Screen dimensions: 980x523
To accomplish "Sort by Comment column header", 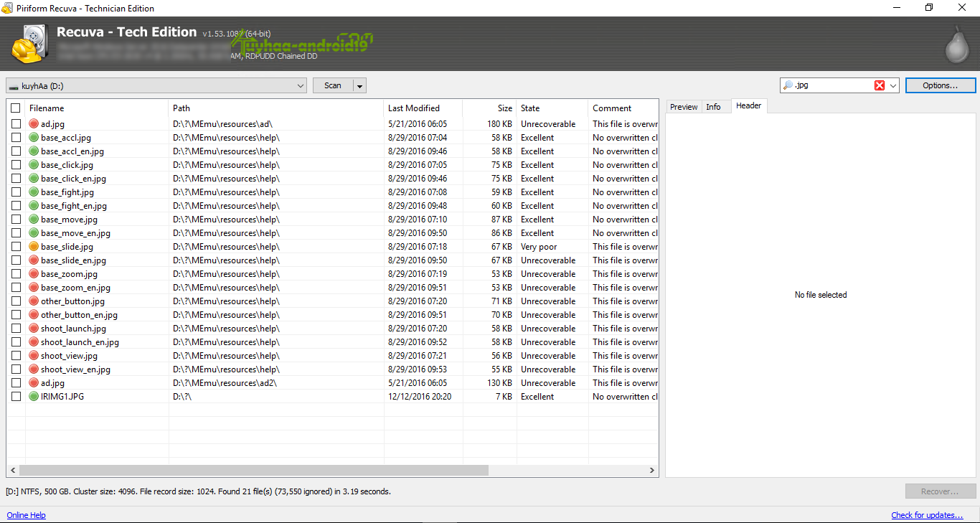I will tap(623, 108).
